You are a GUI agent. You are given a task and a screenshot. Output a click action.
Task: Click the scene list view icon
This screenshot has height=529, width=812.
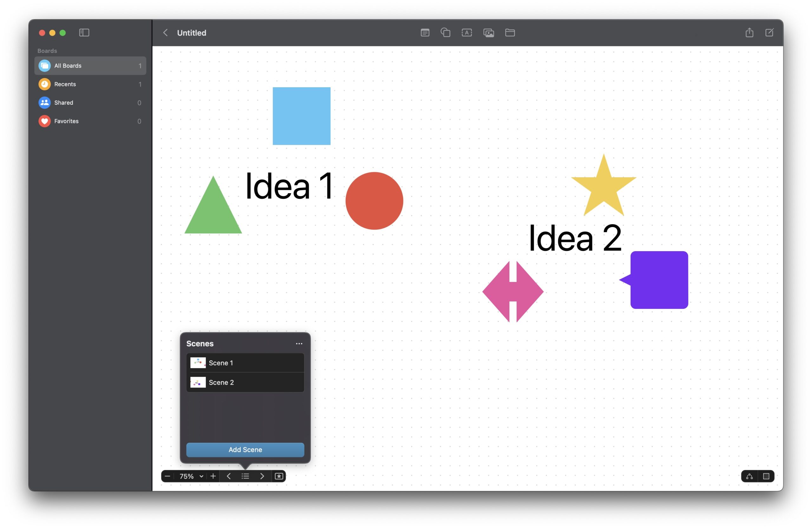(x=245, y=475)
